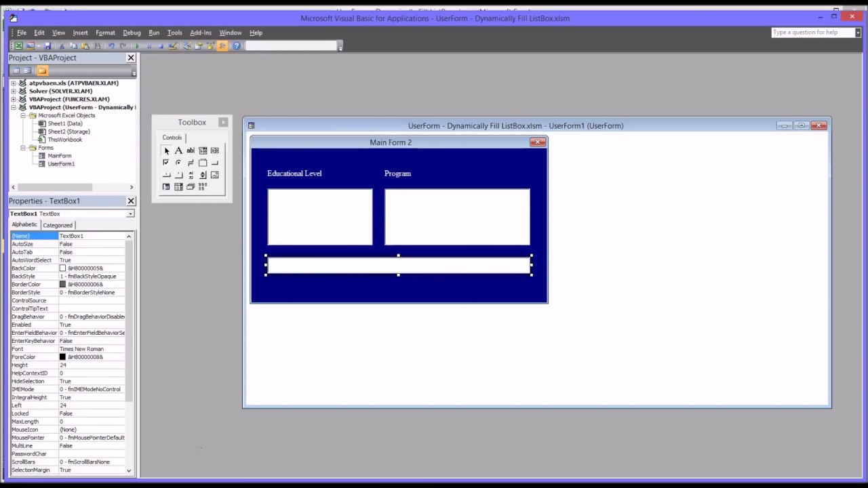Open the Insert menu
This screenshot has width=868, height=488.
(80, 33)
